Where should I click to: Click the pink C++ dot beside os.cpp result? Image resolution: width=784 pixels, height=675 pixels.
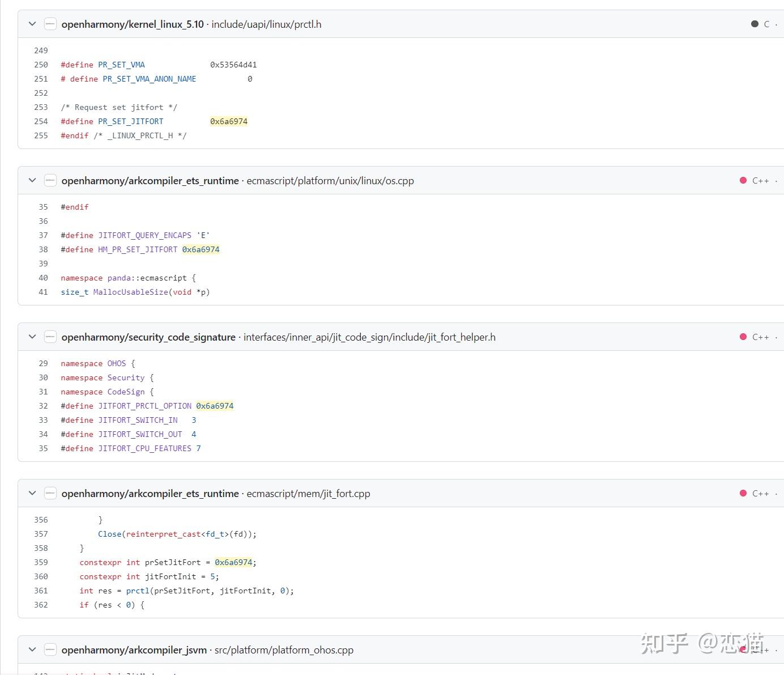click(743, 180)
